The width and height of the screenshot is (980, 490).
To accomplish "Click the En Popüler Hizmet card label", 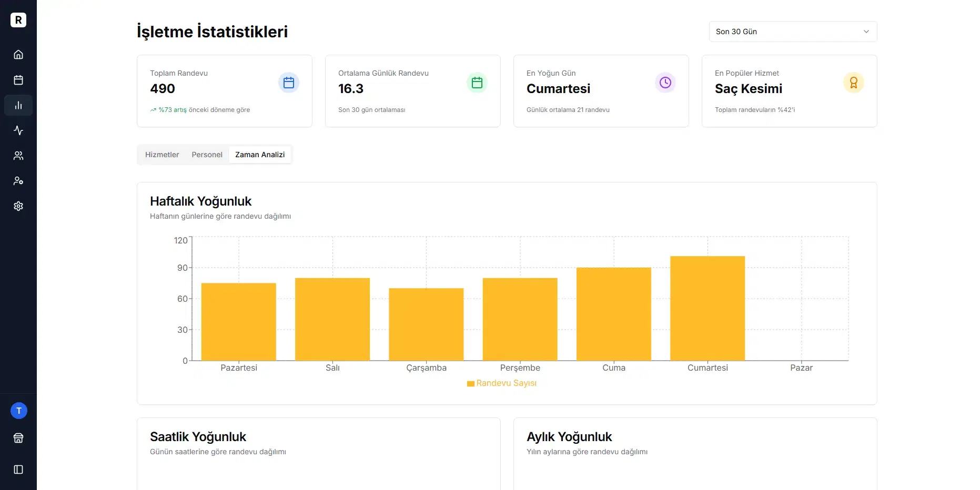I will (x=747, y=73).
